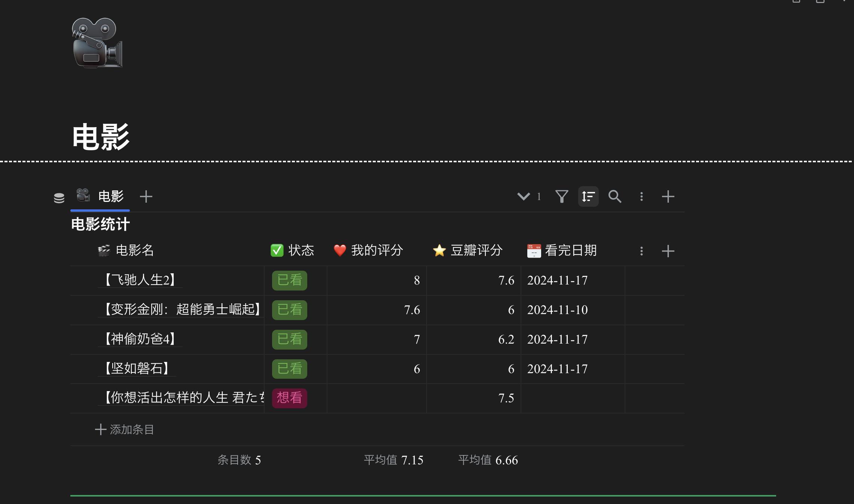Screen dimensions: 854x504
Task: Open the column options via the header three-dot menu
Action: pos(641,251)
